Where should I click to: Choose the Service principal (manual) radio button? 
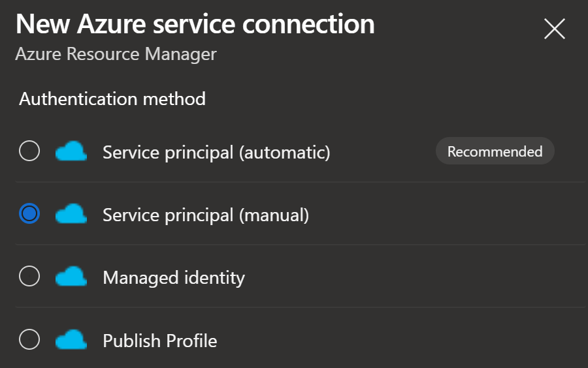pos(29,214)
